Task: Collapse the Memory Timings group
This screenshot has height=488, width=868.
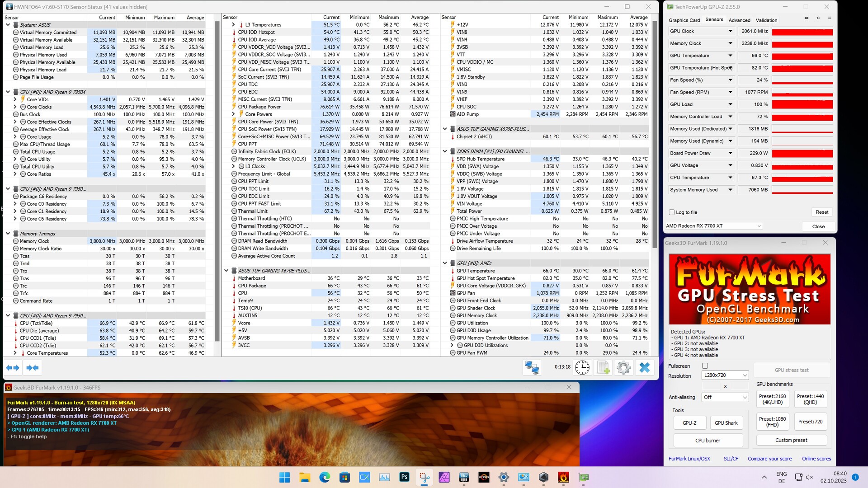Action: (x=8, y=234)
